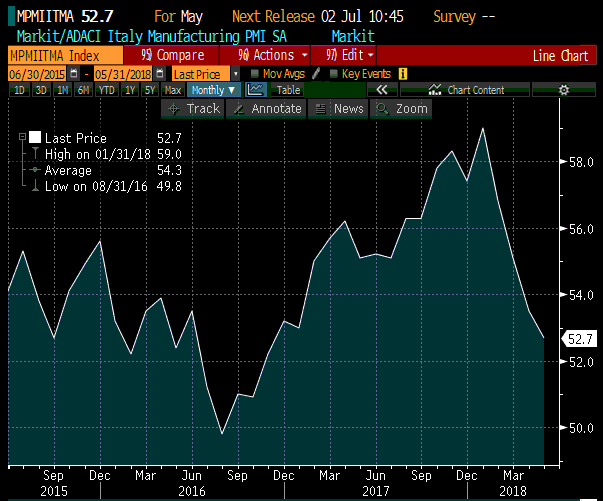Click the Next Release 02 Jul text
603x501 pixels.
tap(318, 17)
